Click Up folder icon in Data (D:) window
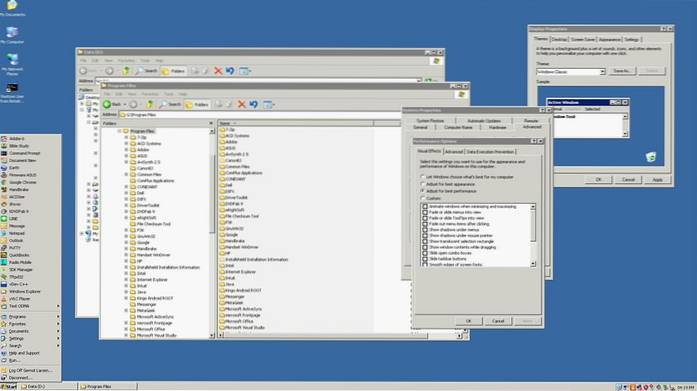 (x=126, y=71)
